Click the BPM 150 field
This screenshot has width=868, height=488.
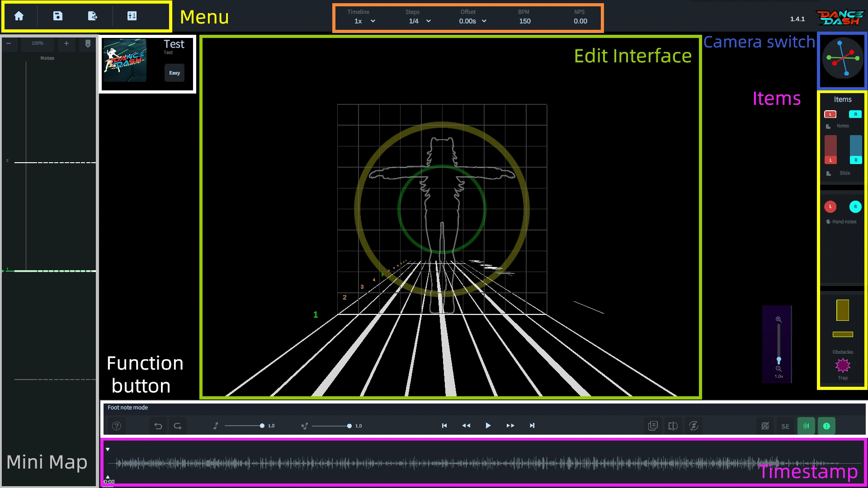coord(525,21)
